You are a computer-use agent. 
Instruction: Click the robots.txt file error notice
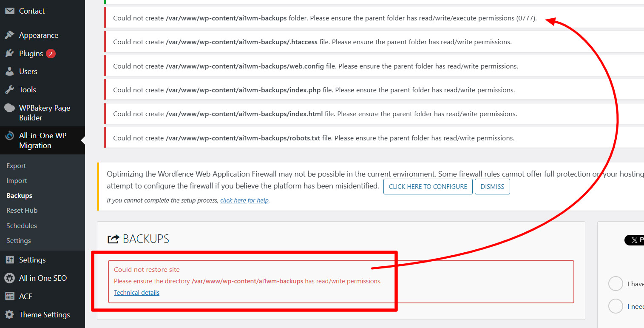pos(374,138)
